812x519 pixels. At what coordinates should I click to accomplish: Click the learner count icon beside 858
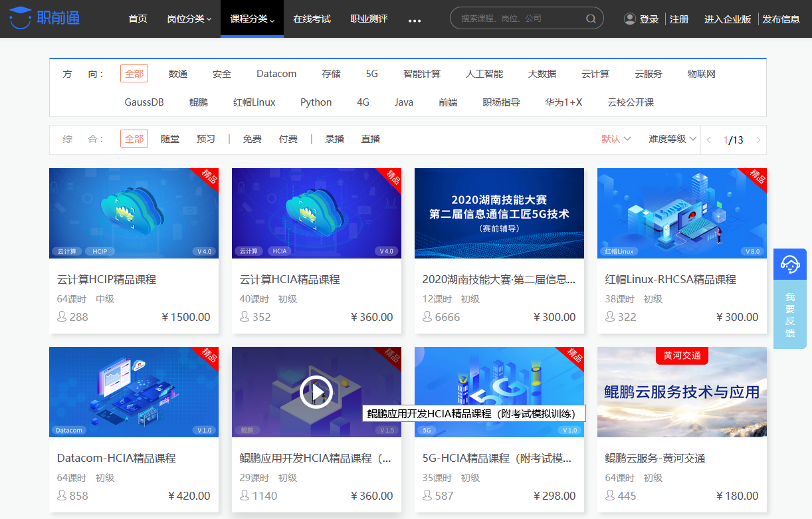tap(62, 496)
